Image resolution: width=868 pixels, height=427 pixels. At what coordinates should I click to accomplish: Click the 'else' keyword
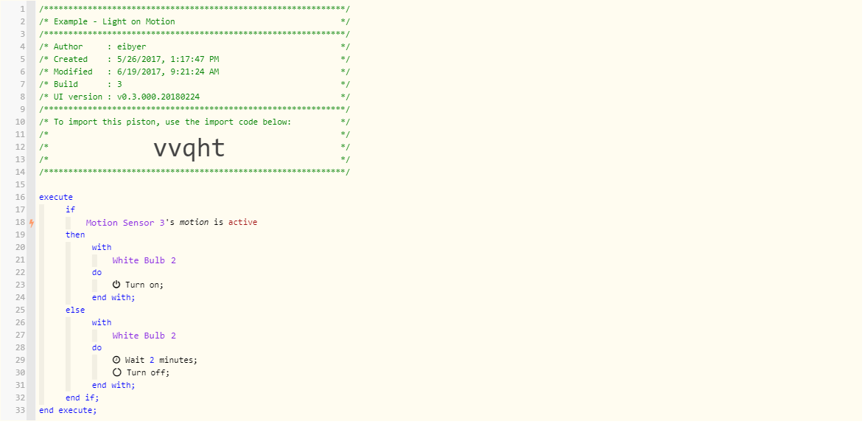tap(75, 310)
